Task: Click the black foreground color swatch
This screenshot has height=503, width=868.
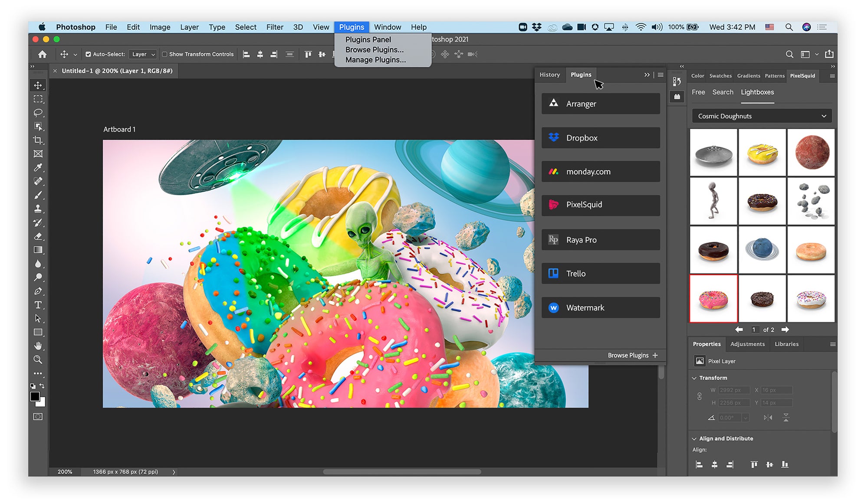Action: click(x=35, y=396)
